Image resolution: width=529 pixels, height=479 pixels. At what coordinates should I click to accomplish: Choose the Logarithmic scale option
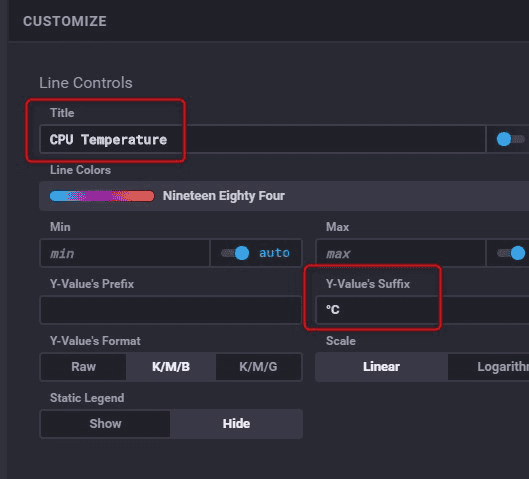pyautogui.click(x=489, y=367)
